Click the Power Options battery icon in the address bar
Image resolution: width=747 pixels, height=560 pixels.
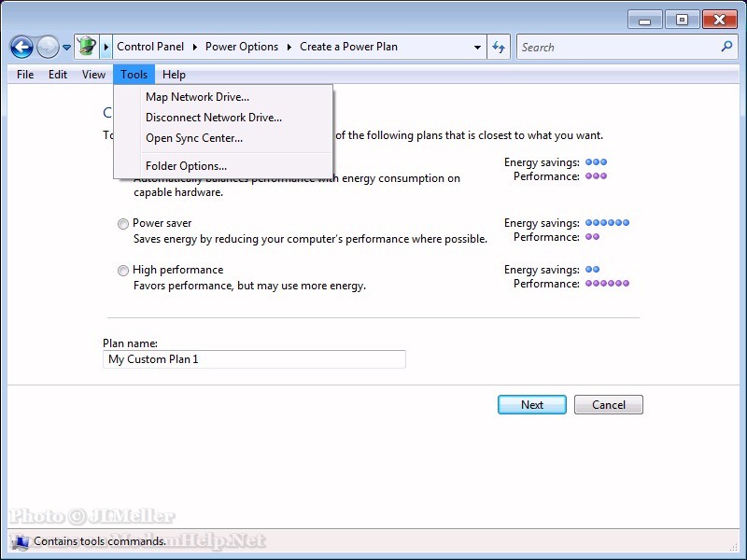(87, 47)
